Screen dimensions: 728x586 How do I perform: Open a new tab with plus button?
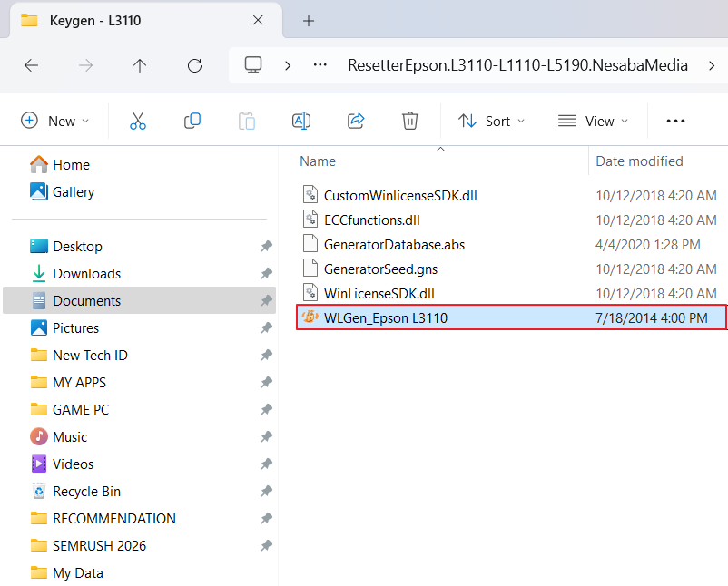[308, 20]
